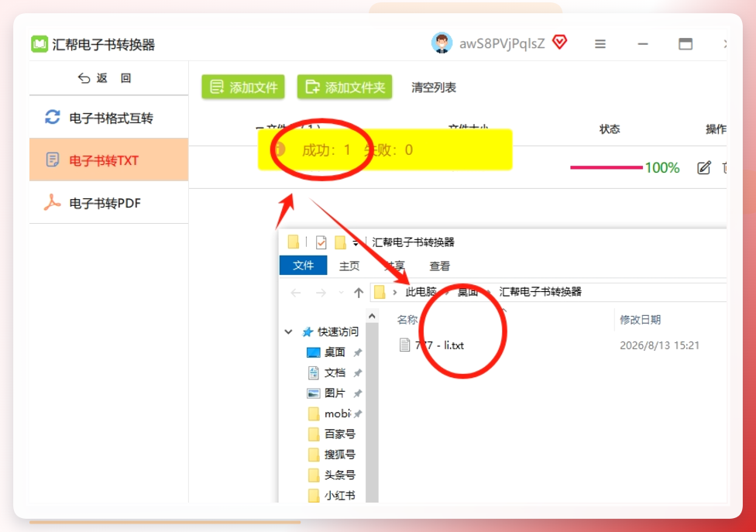
Task: Maximize the 汇帮电子书转换器 window
Action: tap(686, 44)
